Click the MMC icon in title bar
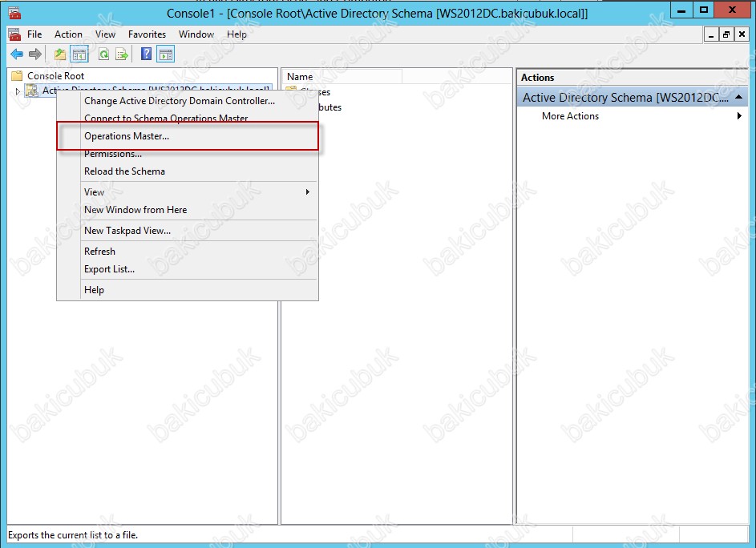Viewport: 756px width, 548px height. (15, 13)
